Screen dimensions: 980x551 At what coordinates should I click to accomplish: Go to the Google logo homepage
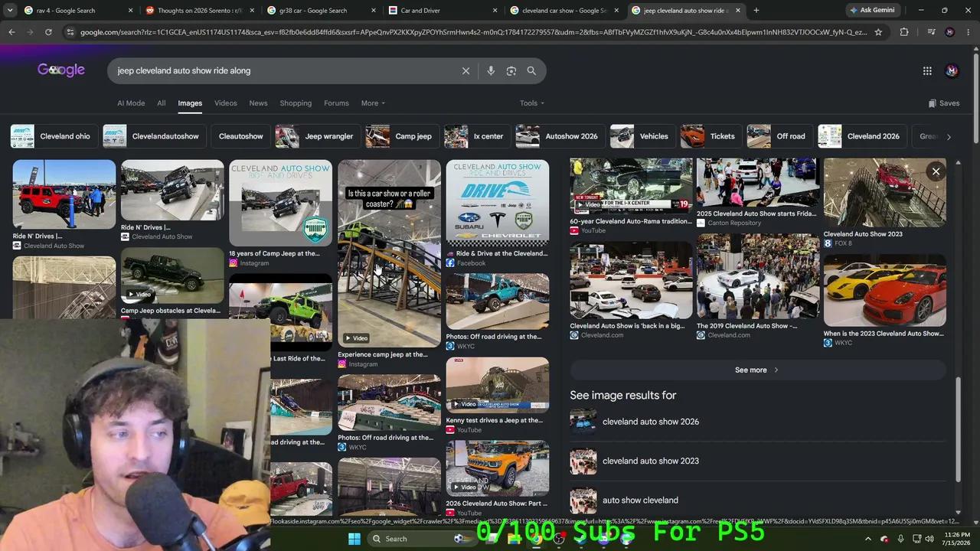coord(61,70)
